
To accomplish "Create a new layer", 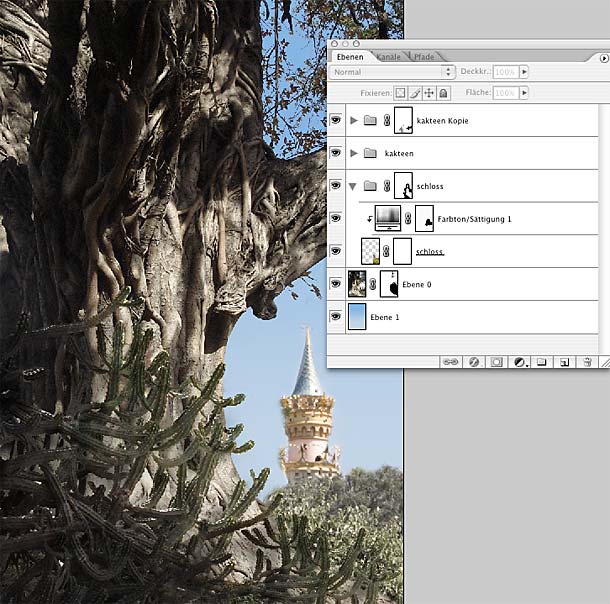I will [x=564, y=362].
